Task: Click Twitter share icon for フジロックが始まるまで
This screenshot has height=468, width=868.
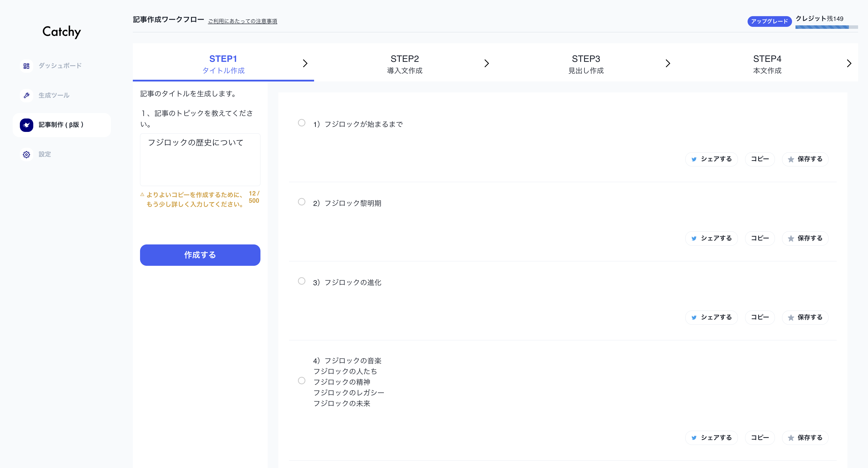Action: pos(694,159)
